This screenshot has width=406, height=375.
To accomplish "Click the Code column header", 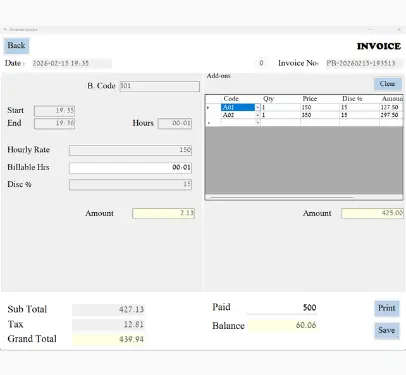I will tap(241, 99).
